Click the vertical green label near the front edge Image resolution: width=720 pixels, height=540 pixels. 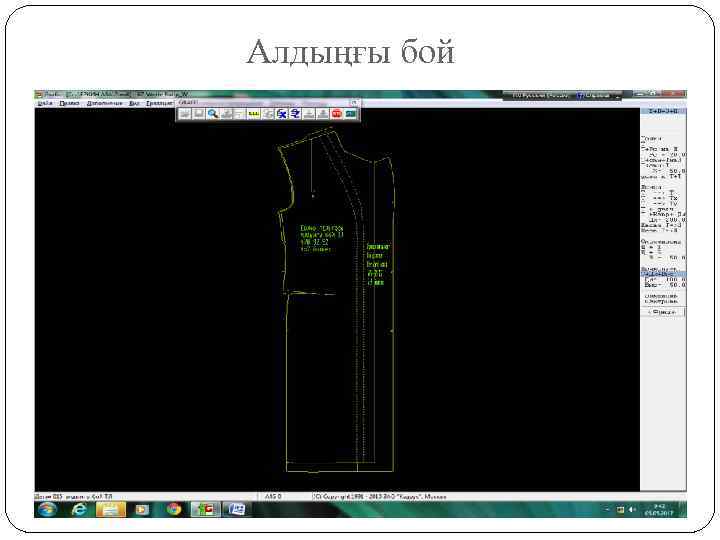pyautogui.click(x=378, y=264)
